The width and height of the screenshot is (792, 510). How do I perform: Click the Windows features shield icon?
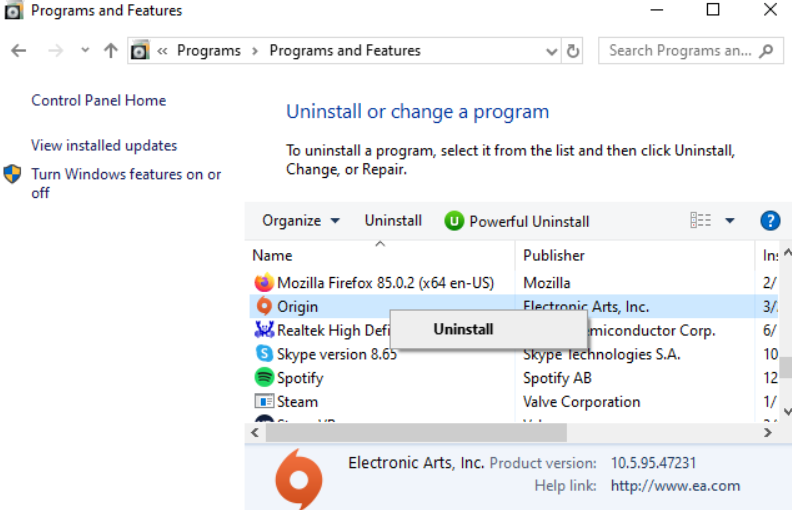[x=12, y=174]
